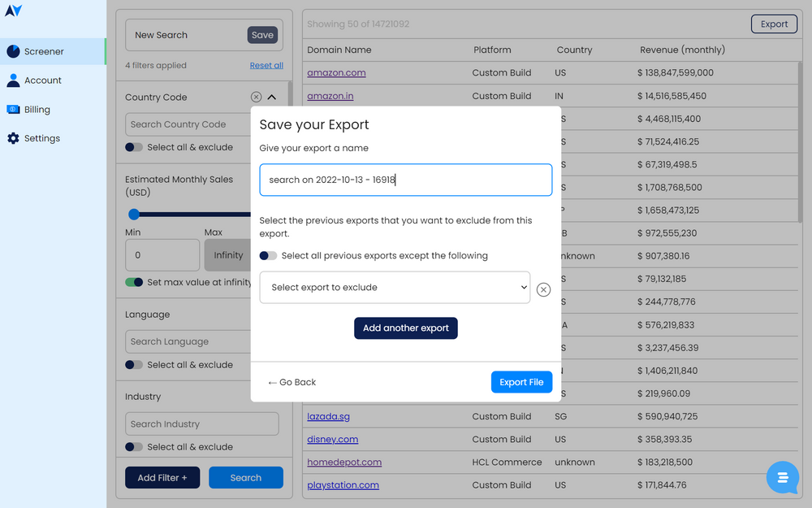Open the Billing page from the sidebar
Viewport: 812px width, 508px height.
[13, 109]
